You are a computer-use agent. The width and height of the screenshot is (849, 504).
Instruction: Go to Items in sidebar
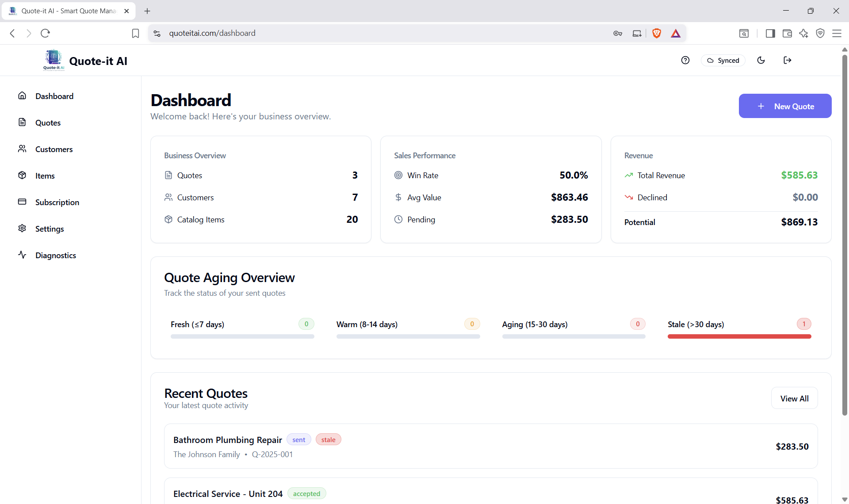click(45, 176)
